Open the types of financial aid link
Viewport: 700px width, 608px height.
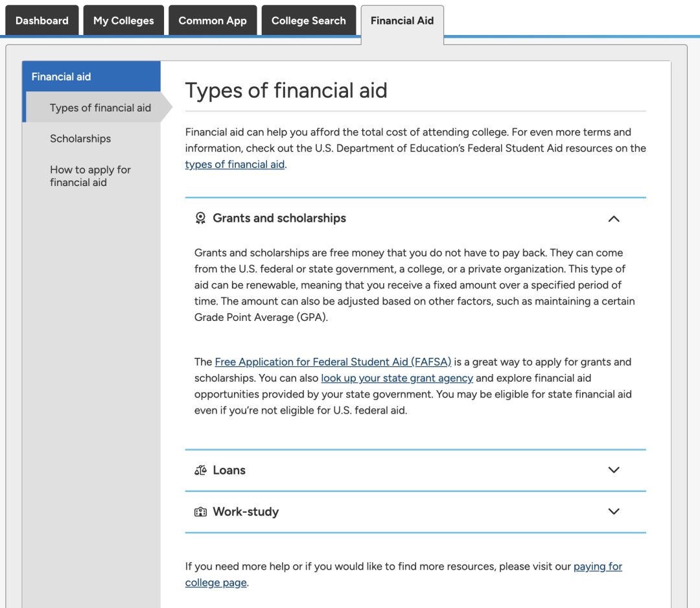click(235, 164)
